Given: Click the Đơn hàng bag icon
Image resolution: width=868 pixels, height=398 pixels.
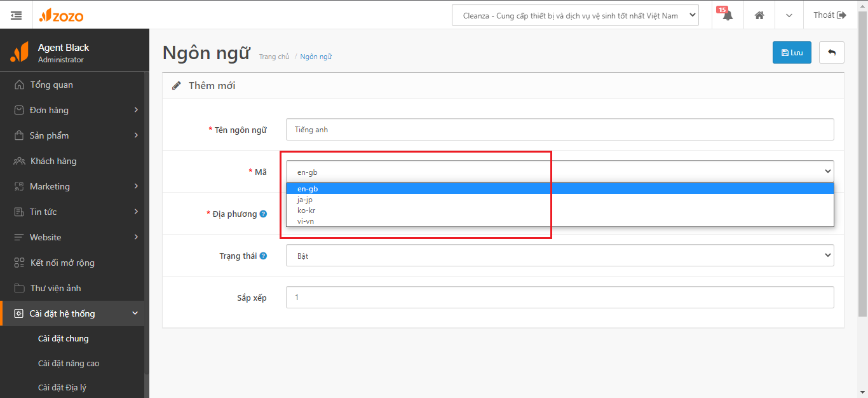Looking at the screenshot, I should tap(18, 110).
